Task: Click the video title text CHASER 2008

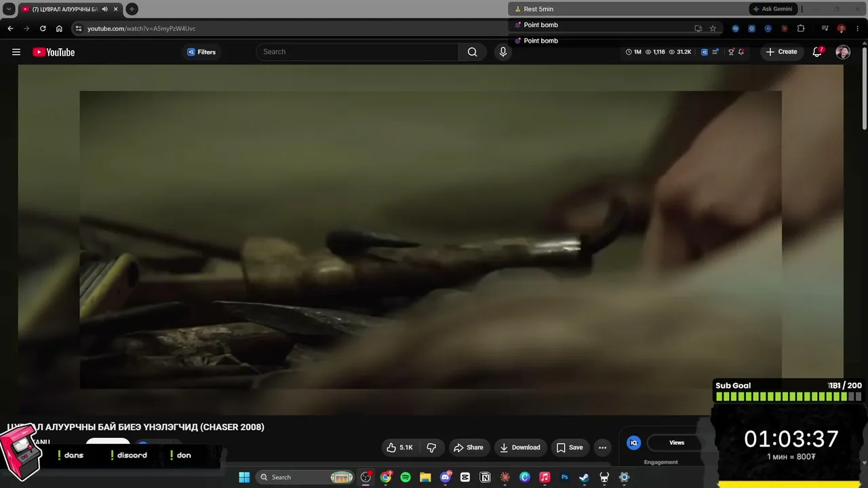Action: click(x=232, y=427)
